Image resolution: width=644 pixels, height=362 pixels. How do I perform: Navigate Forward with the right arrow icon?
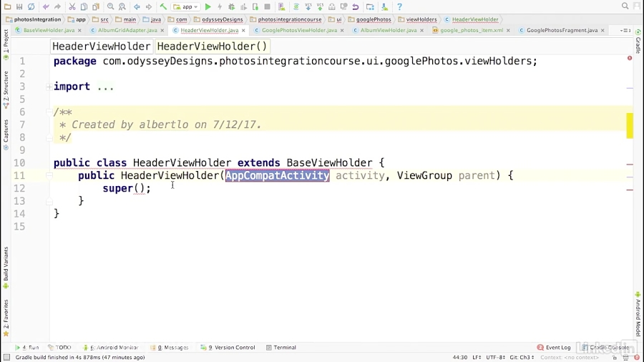point(149,6)
